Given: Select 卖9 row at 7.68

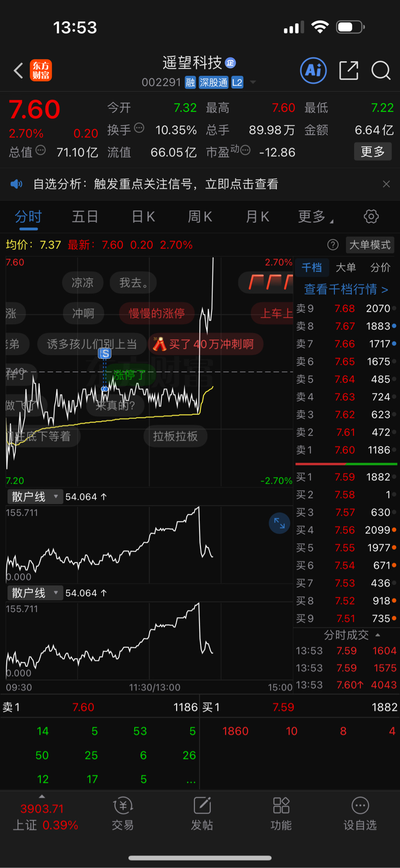Looking at the screenshot, I should tap(346, 308).
